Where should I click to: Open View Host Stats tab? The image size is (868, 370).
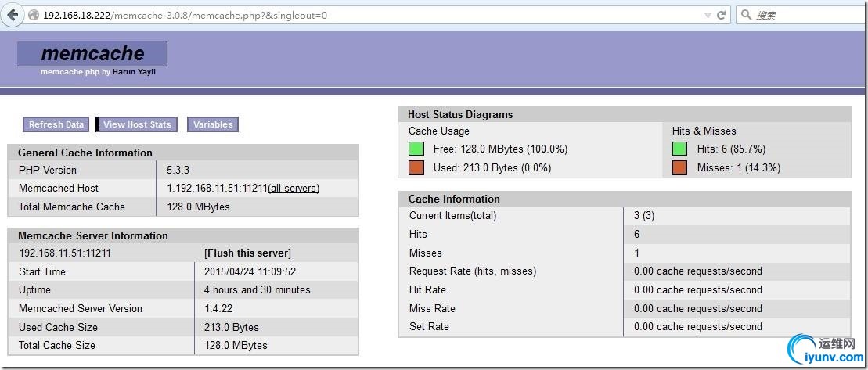pyautogui.click(x=137, y=124)
